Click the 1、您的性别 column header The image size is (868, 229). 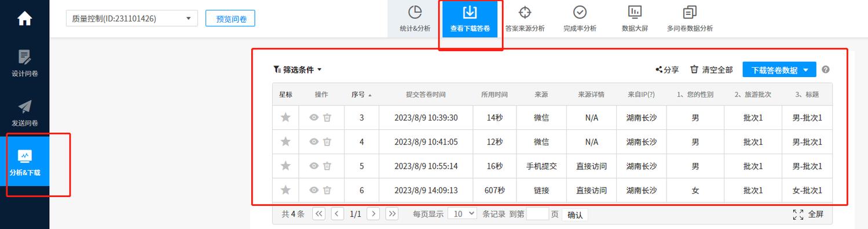695,94
